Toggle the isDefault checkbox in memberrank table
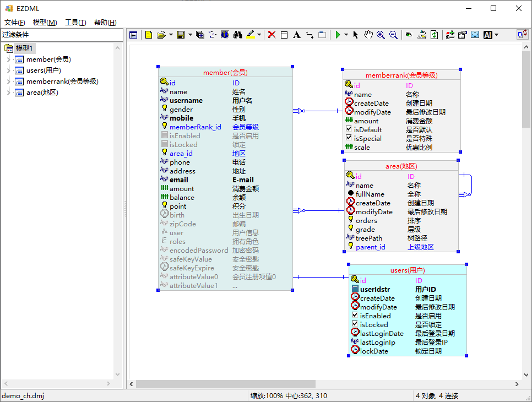532x402 pixels. (x=349, y=129)
